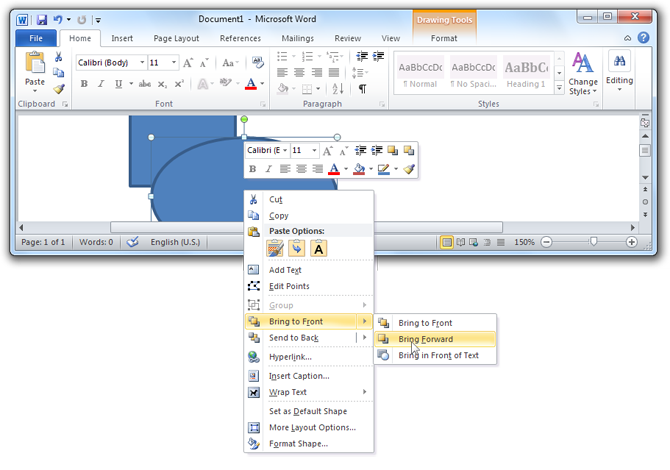Click the proofing check icon in status bar
The height and width of the screenshot is (470, 670).
133,242
